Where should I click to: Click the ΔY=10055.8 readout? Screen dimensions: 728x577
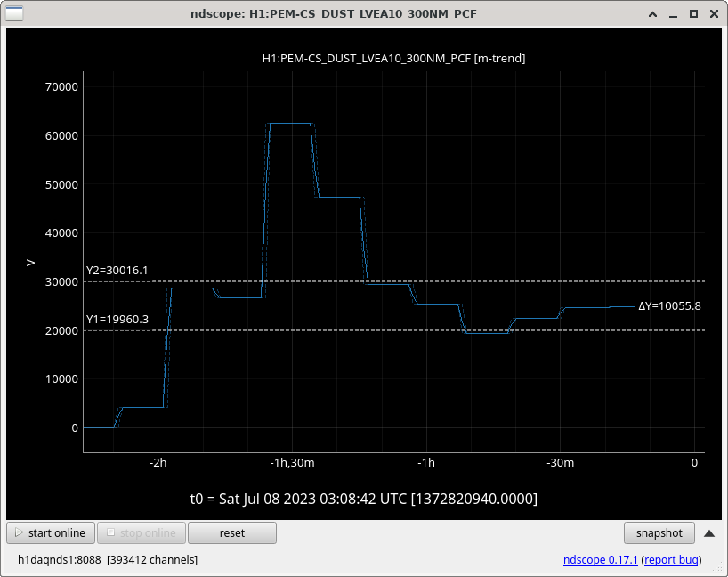click(669, 306)
